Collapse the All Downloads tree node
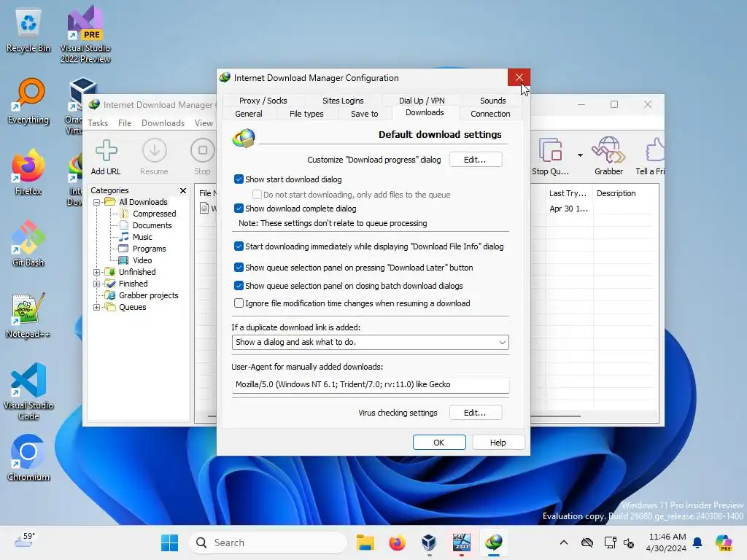This screenshot has width=747, height=560. (97, 202)
